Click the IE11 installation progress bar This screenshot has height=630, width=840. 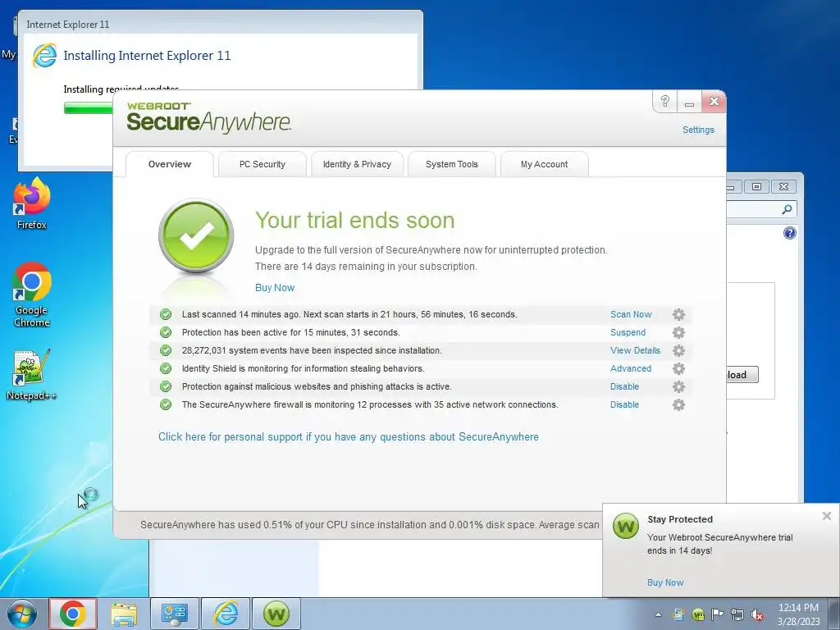(89, 108)
